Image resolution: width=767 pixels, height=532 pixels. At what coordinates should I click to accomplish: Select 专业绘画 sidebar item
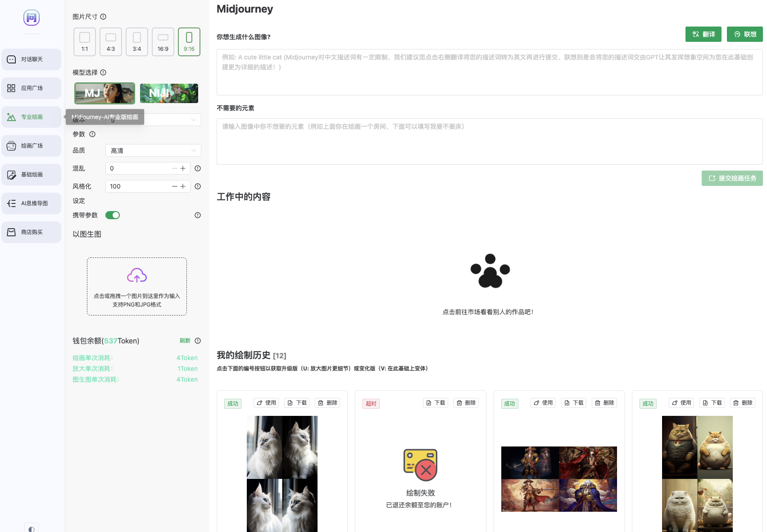[x=32, y=117]
